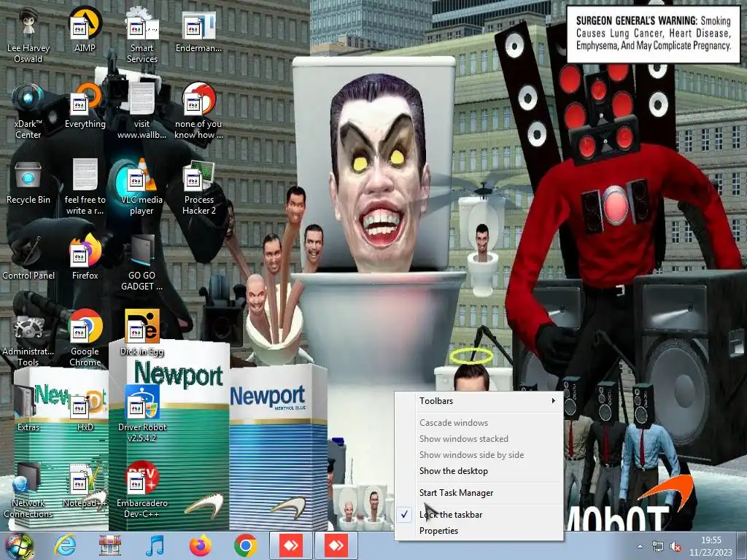
Task: Select the HxD desktop shortcut
Action: click(85, 409)
